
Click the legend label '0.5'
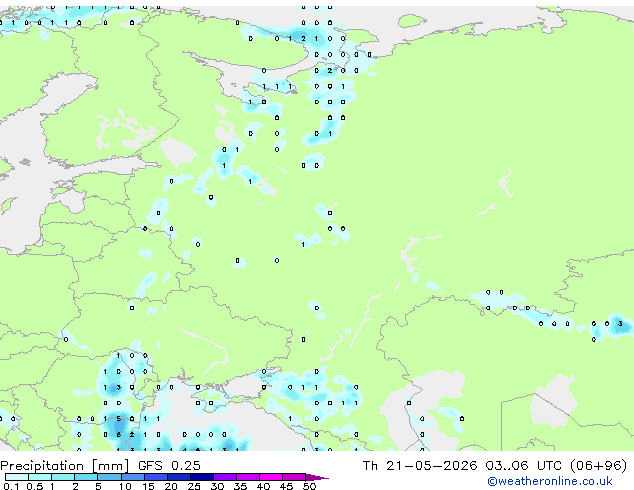tap(35, 486)
